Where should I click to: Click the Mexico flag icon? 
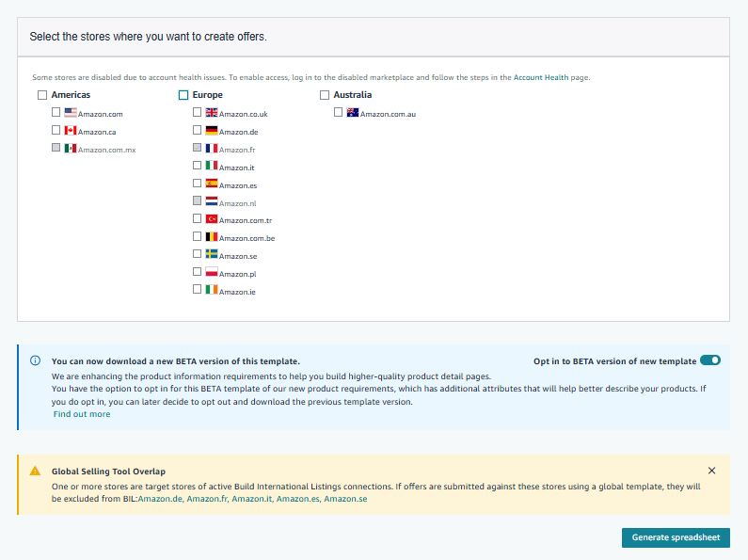coord(71,149)
